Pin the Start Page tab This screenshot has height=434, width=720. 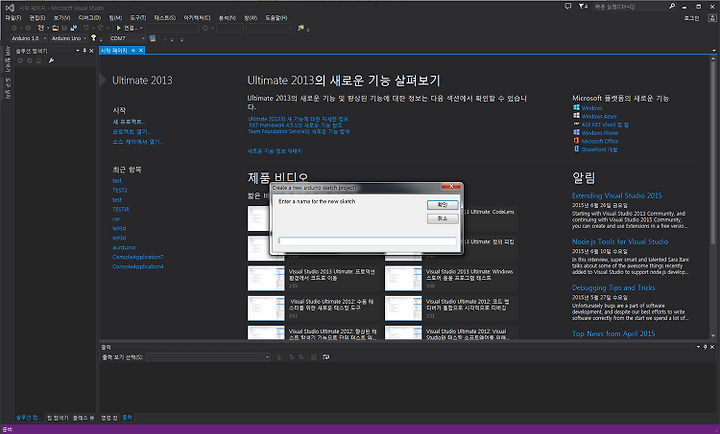click(133, 50)
